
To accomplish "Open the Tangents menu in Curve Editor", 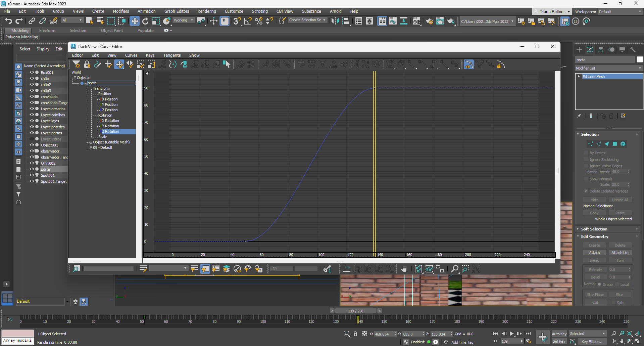I will tap(172, 55).
